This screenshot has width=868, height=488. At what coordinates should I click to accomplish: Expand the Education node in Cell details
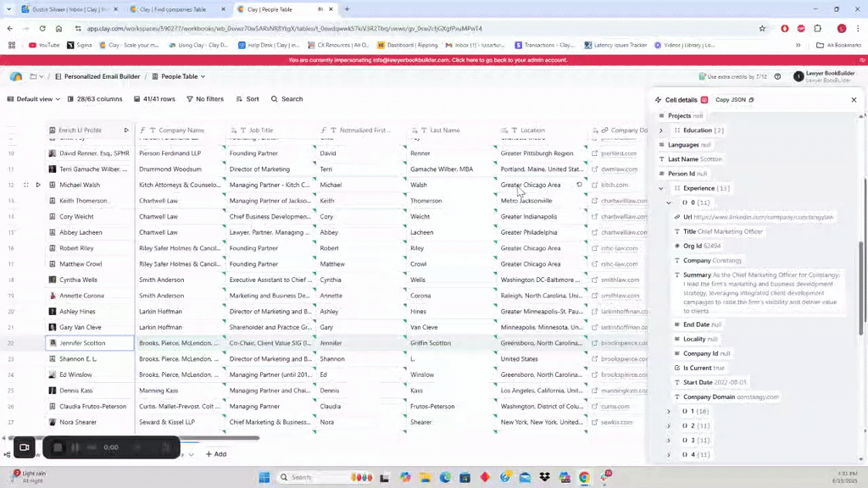click(x=661, y=130)
